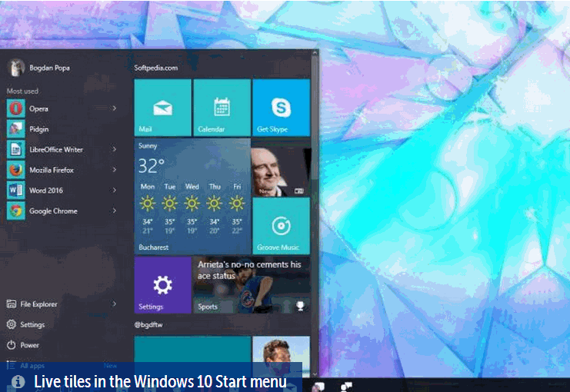Click Bogdan Popa's user avatar
This screenshot has width=570, height=392.
click(16, 68)
